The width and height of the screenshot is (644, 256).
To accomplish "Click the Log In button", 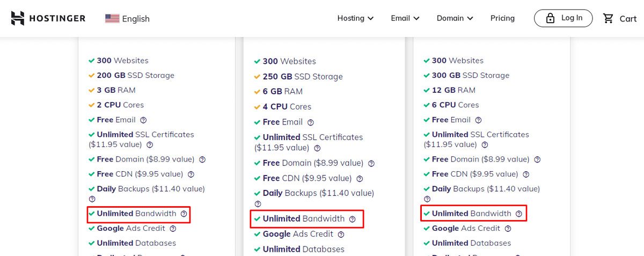I will click(x=563, y=18).
